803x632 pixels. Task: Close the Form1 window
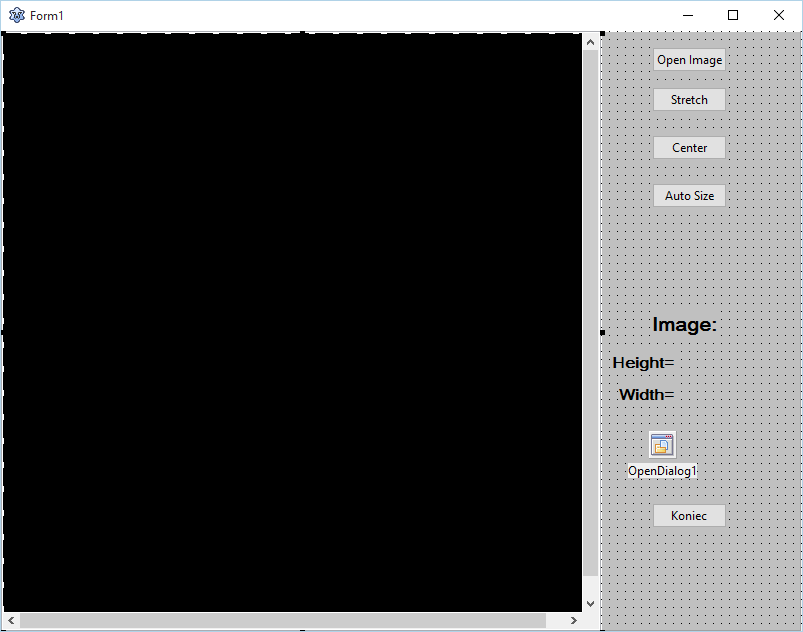[x=778, y=15]
